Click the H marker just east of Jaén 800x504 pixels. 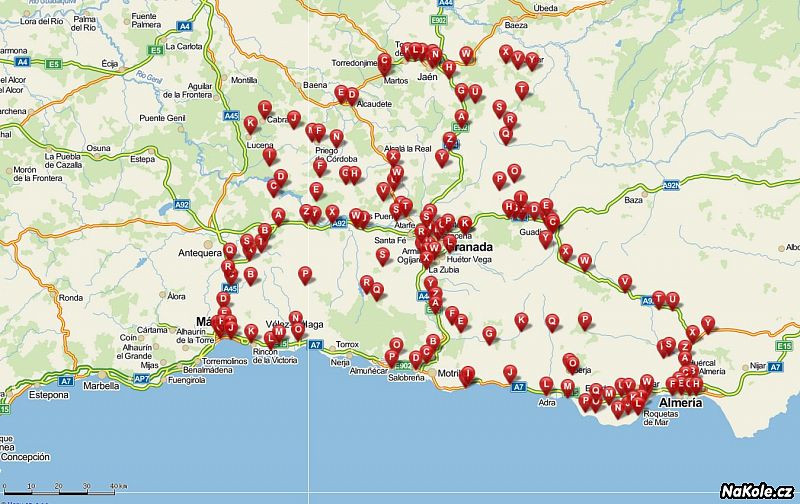pos(449,68)
